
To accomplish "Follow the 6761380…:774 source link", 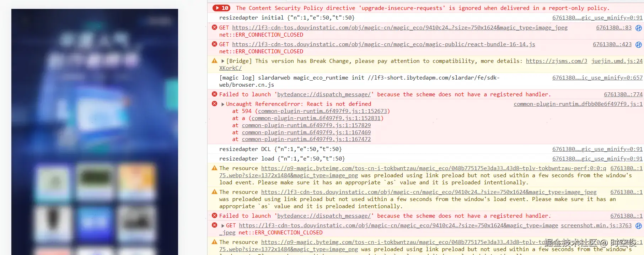I will point(623,94).
